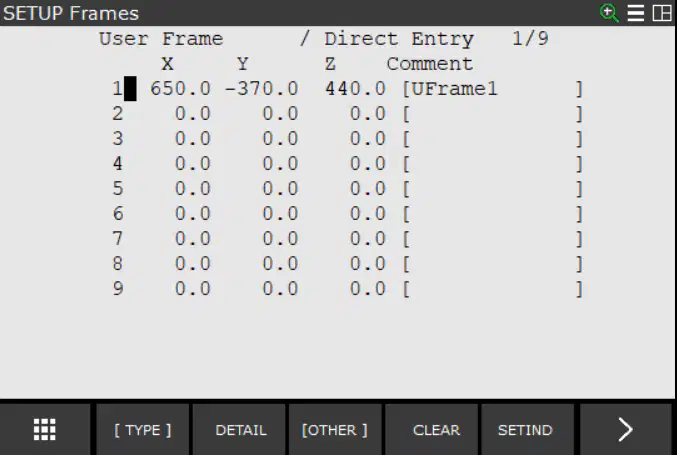Screen dimensions: 677x455
Task: Select user frame row 1
Action: (347, 89)
